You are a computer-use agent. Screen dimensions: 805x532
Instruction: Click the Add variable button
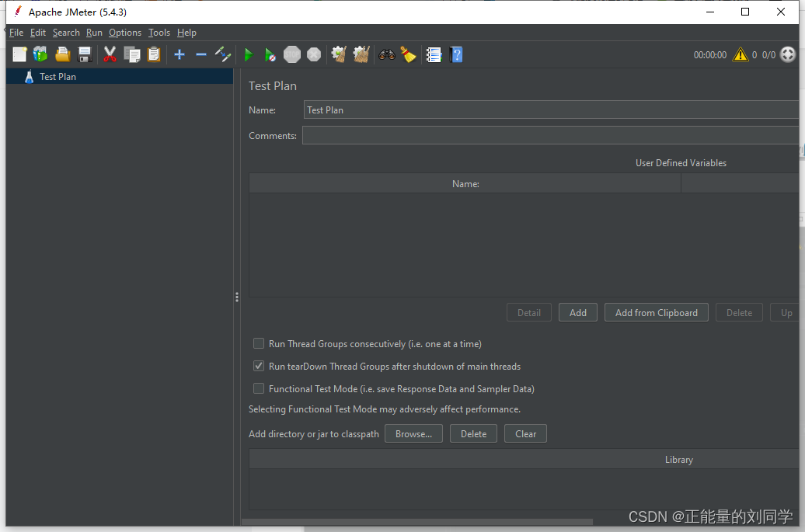(x=578, y=312)
